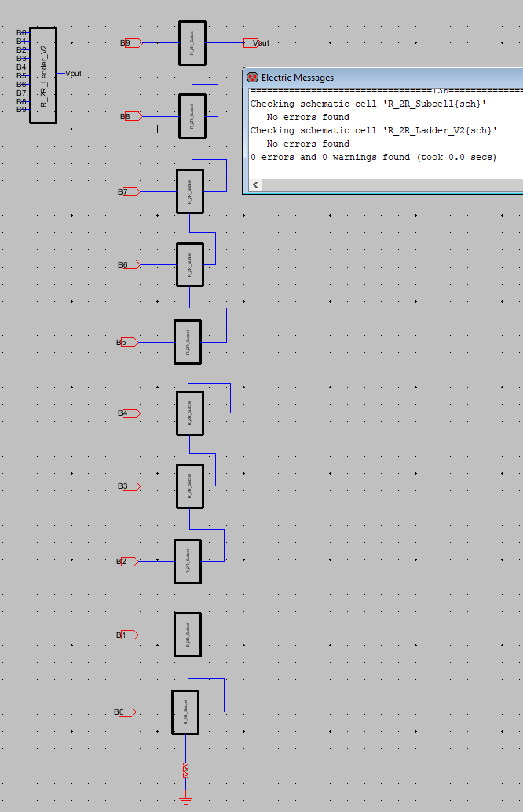523x812 pixels.
Task: Select the R_2R_Subcell instance connected to B2
Action: [x=188, y=562]
